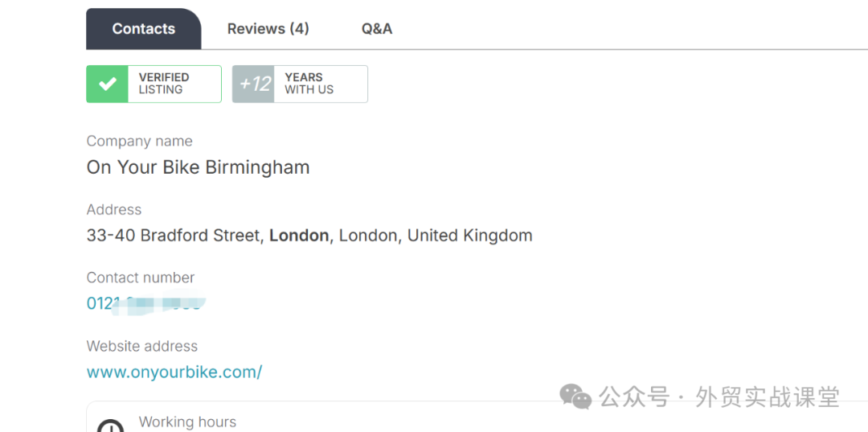Click the Website address label
868x432 pixels.
[x=141, y=346]
